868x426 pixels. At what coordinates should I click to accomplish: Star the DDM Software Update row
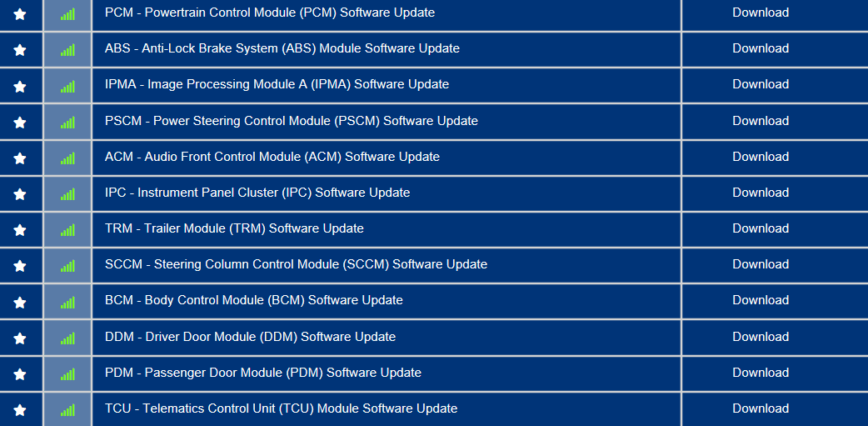click(20, 338)
